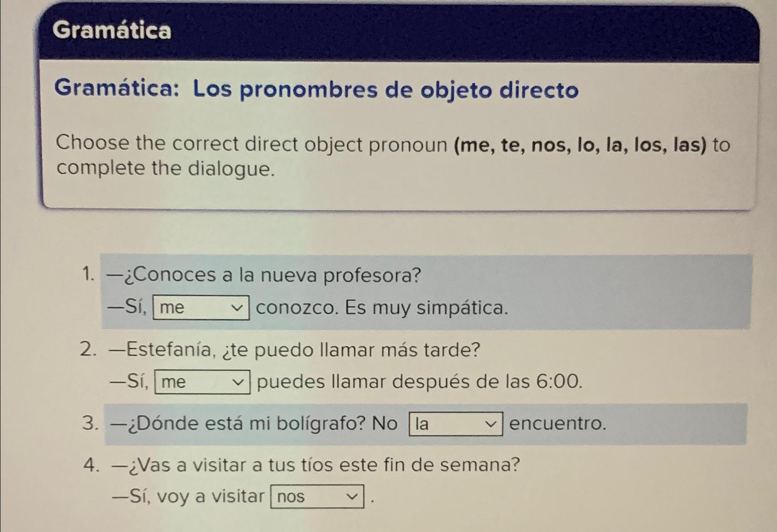
Task: Click the title 'Los pronombres de objeto directo'
Action: (x=316, y=91)
